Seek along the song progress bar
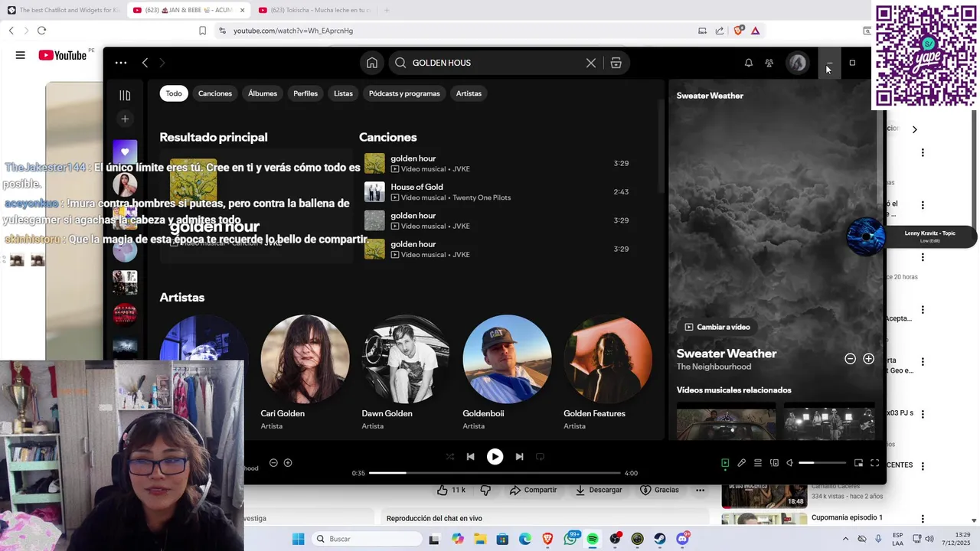 pyautogui.click(x=495, y=473)
